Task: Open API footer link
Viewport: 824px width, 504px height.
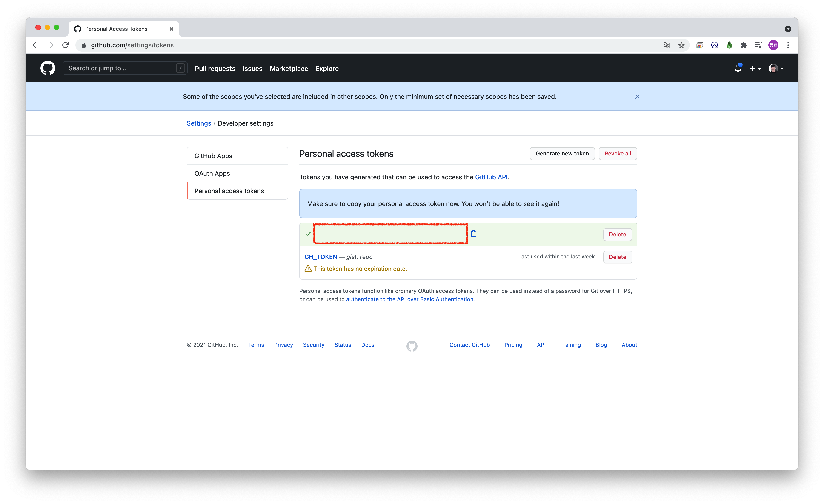Action: (541, 345)
